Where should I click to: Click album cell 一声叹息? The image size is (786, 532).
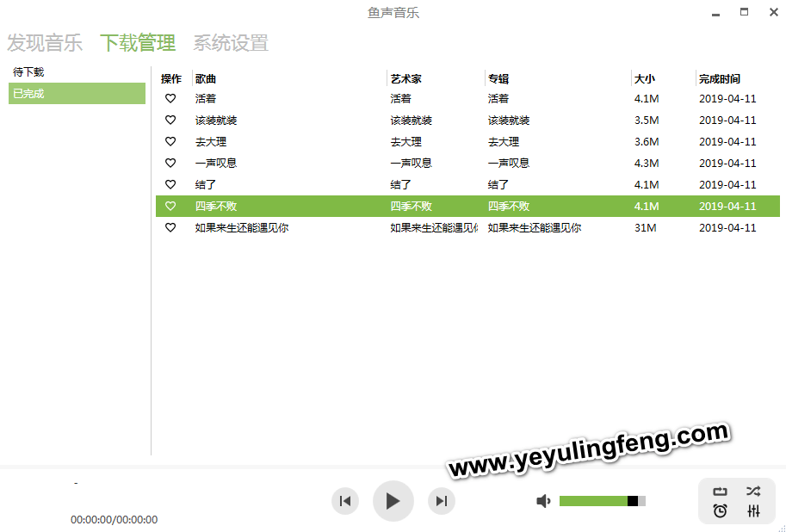click(509, 163)
